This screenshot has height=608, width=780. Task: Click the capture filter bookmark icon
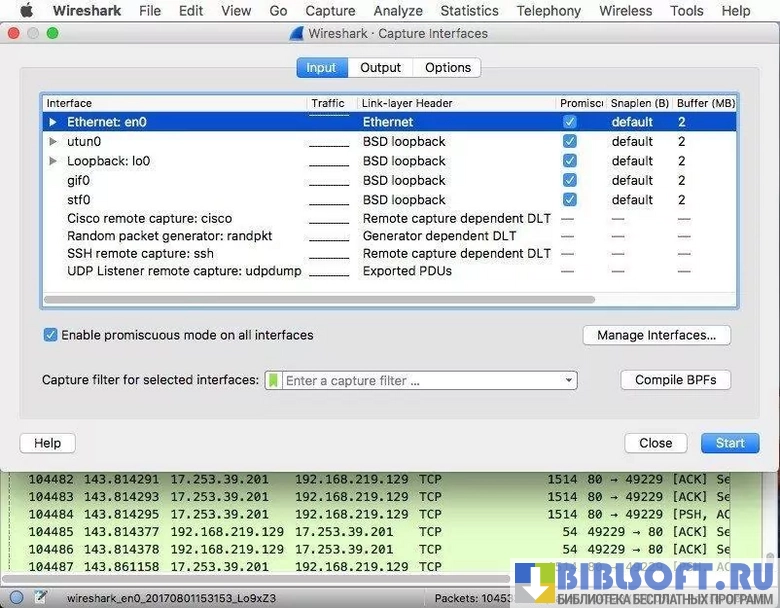coord(273,381)
